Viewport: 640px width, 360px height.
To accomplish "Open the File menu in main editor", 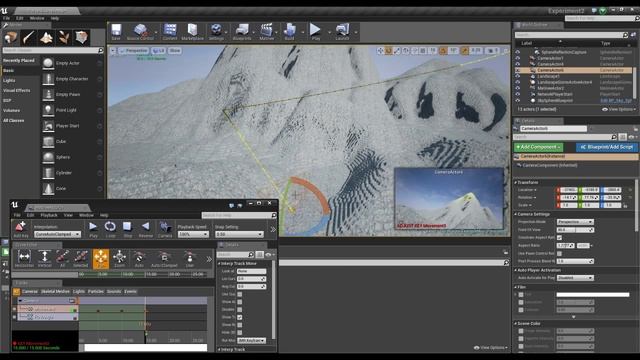I will (x=6, y=18).
